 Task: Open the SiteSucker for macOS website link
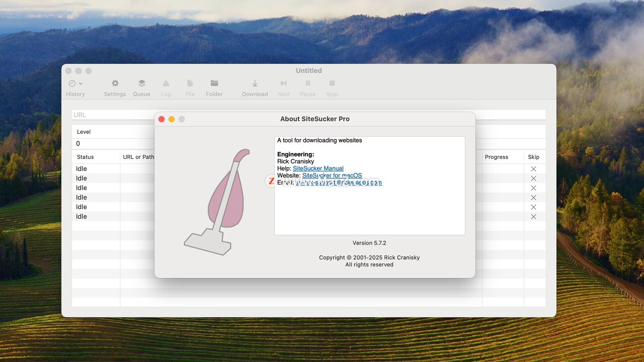click(332, 175)
